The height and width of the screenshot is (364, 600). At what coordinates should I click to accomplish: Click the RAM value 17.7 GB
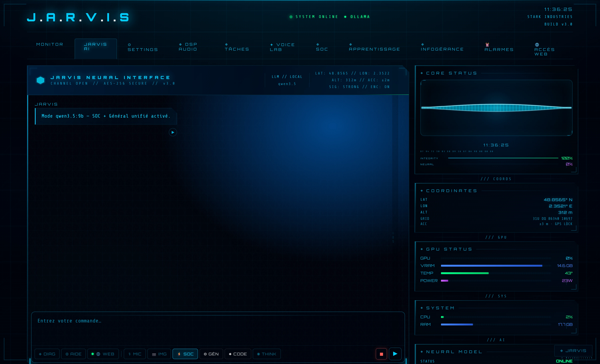(565, 324)
